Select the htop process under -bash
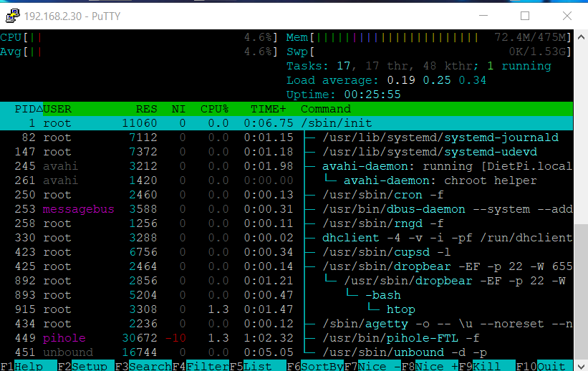588x371 pixels. click(x=286, y=309)
